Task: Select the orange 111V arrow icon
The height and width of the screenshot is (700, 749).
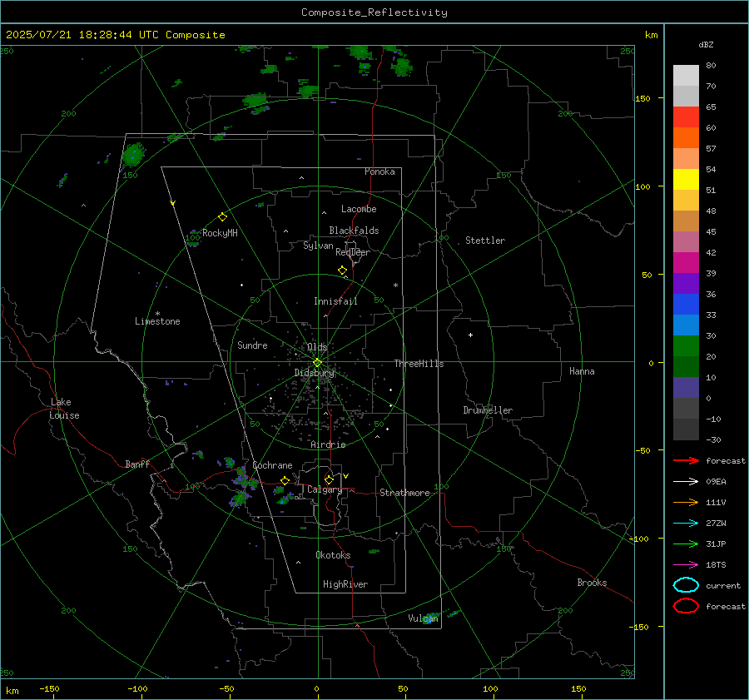Action: point(686,502)
